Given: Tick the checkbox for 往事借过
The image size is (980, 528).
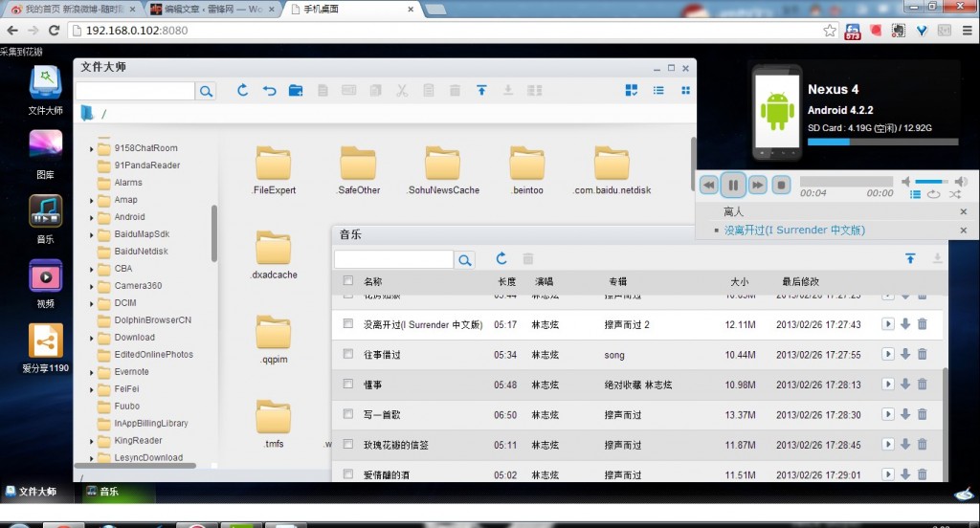Looking at the screenshot, I should [x=348, y=355].
